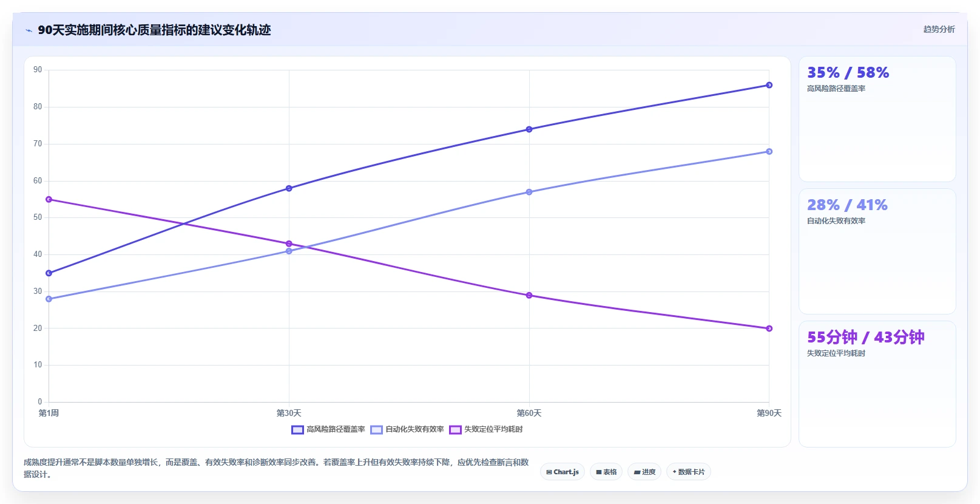Click the title 90天实施期间核心质量指标的建议变化轨迹
This screenshot has width=980, height=504.
tap(154, 30)
